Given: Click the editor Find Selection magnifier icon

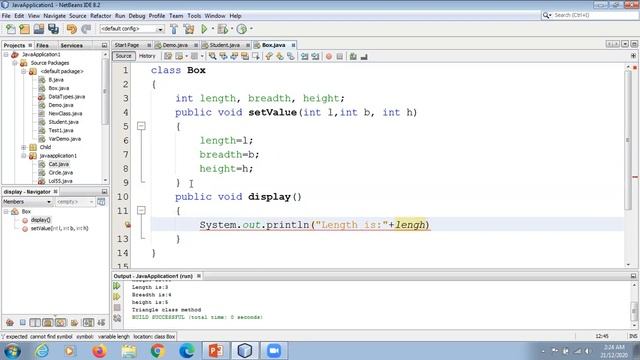Looking at the screenshot, I should pos(212,56).
